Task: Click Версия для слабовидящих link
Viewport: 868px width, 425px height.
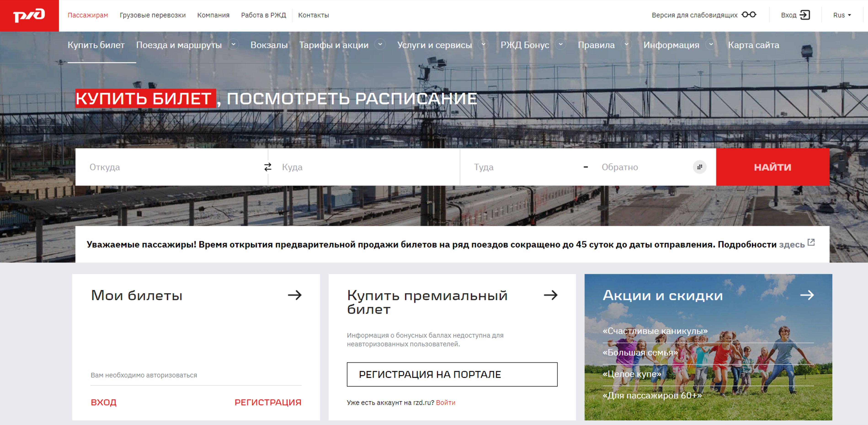Action: coord(695,15)
